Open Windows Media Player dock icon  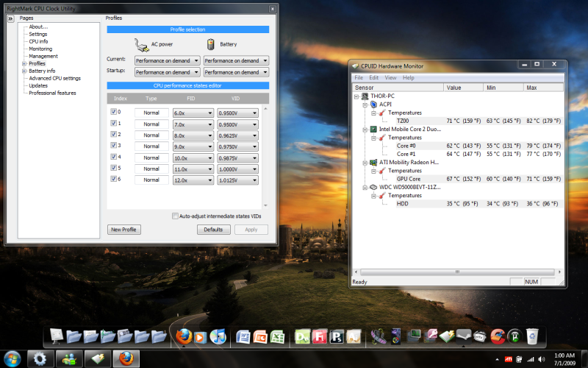[x=200, y=337]
